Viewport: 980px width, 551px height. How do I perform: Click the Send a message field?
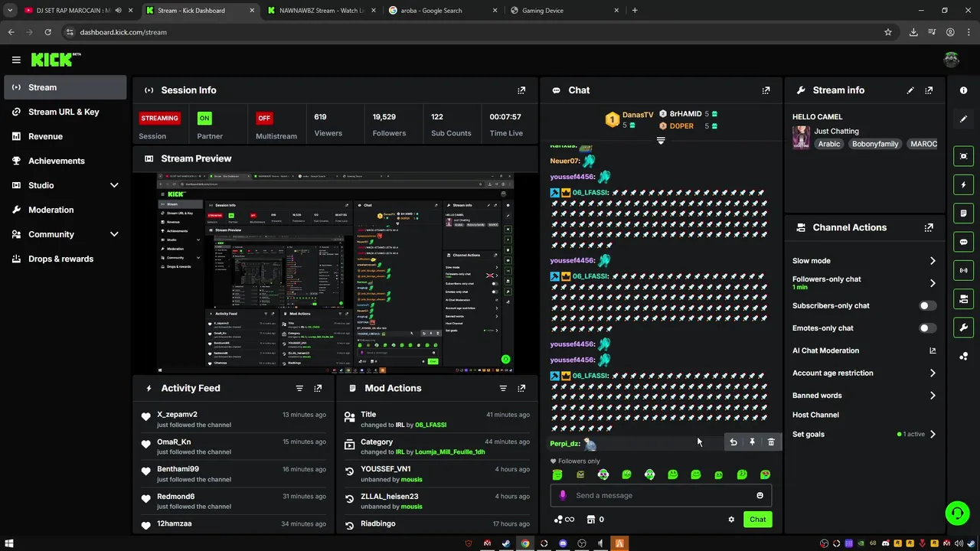(x=661, y=495)
